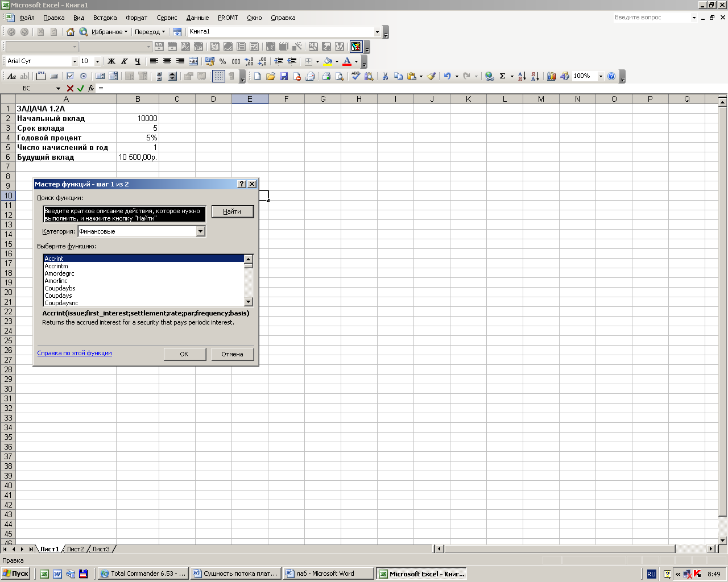
Task: Open the Формат menu
Action: point(136,18)
